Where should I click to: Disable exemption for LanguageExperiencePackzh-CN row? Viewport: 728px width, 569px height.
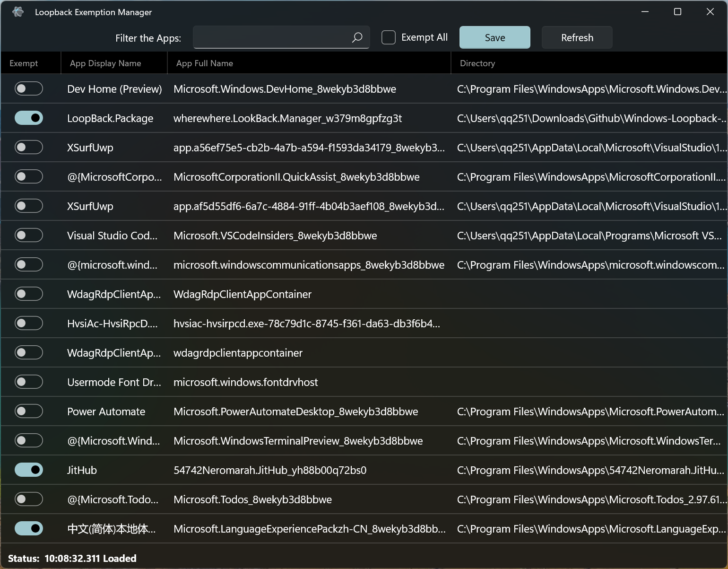[x=29, y=528]
